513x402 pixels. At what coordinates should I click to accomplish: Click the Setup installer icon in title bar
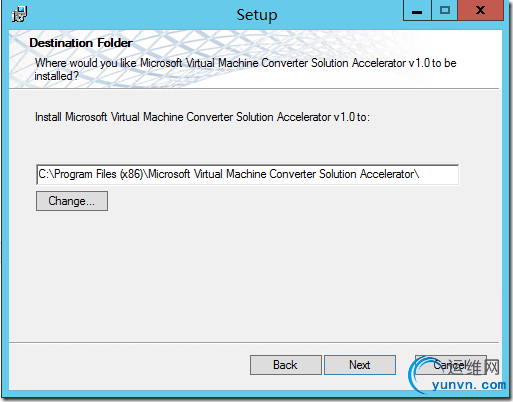19,14
